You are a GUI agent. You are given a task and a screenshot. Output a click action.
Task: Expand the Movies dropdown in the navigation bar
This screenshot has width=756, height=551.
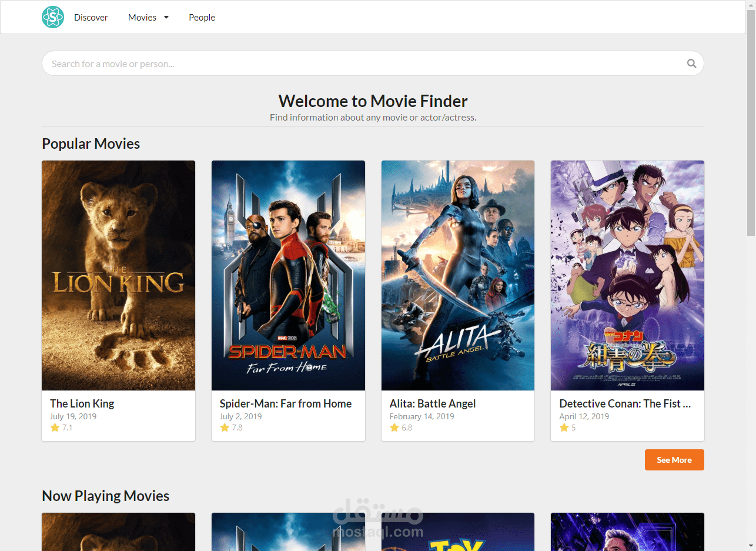(x=148, y=17)
